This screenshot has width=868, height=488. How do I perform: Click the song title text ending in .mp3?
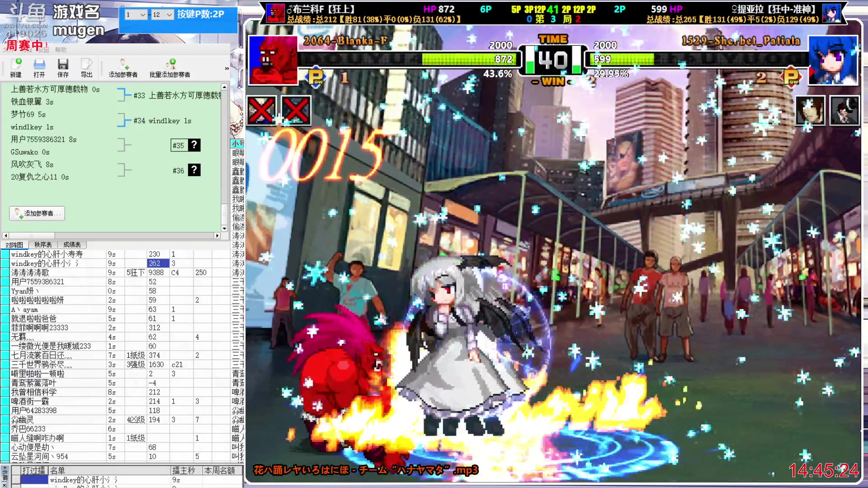365,470
